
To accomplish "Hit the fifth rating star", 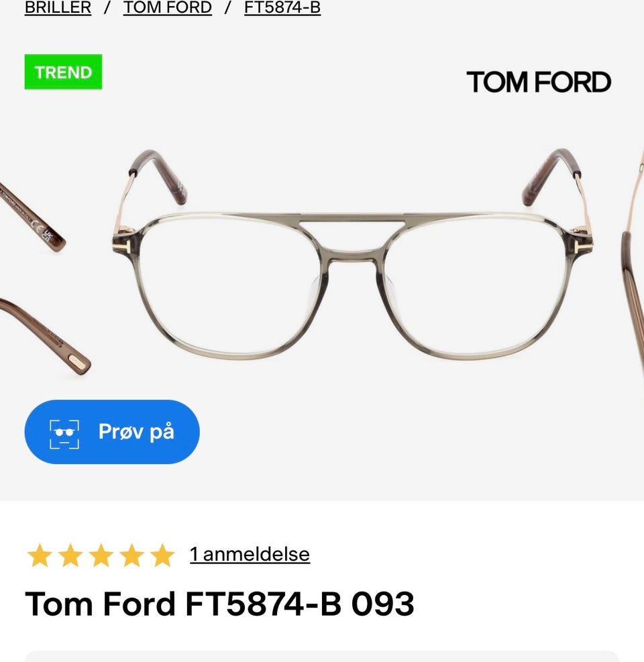I will click(x=162, y=555).
